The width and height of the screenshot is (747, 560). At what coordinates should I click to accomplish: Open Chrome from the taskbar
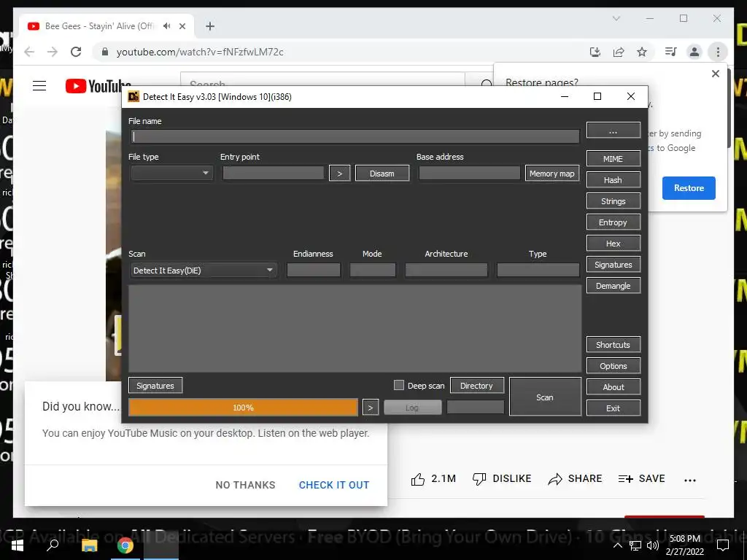point(125,545)
